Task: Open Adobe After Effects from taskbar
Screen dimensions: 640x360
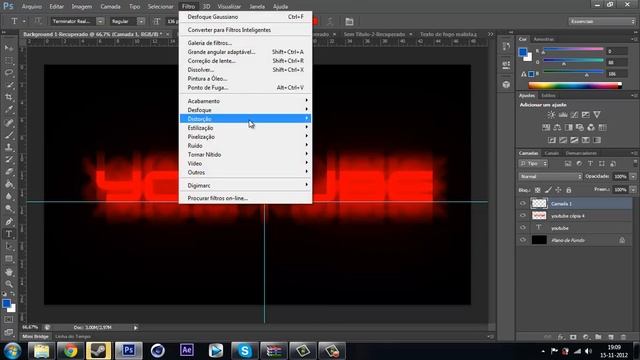Action: [187, 350]
